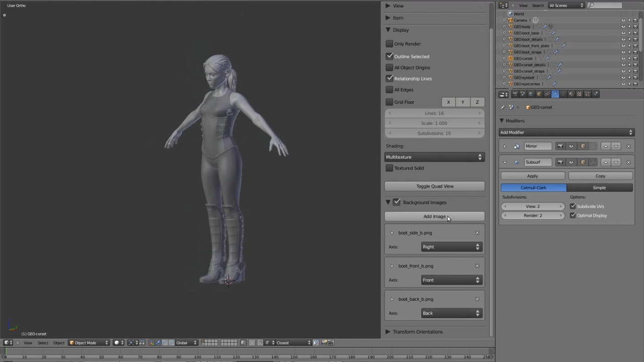Open the Render properties camera icon
This screenshot has height=362, width=644.
click(x=515, y=94)
